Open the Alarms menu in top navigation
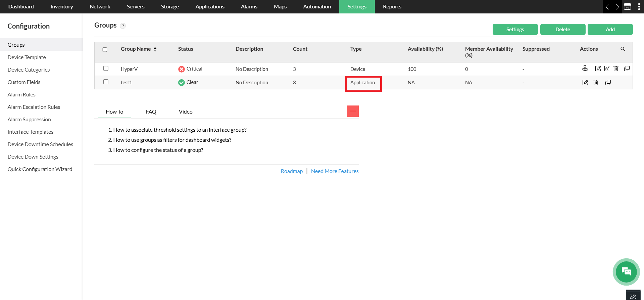Viewport: 644px width, 300px height. pos(249,7)
